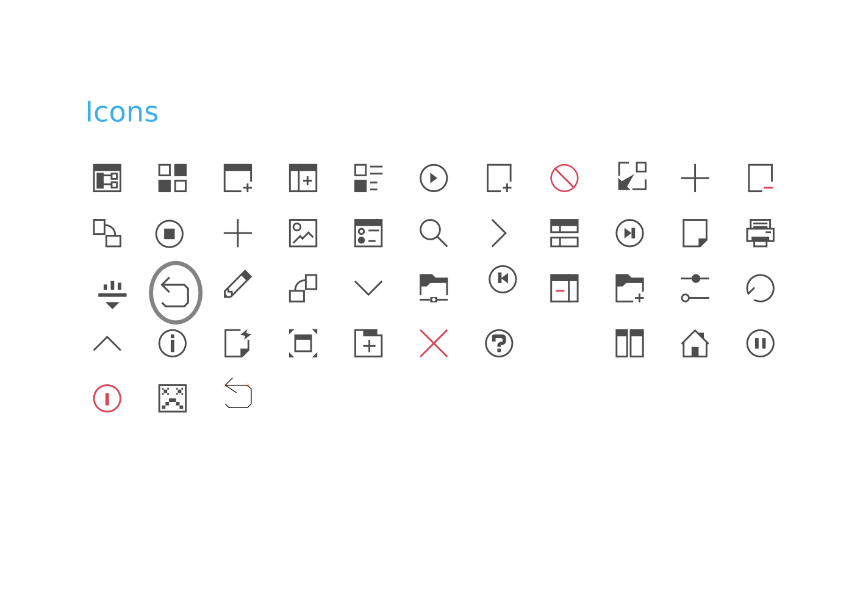Select the pencil edit icon

pyautogui.click(x=238, y=284)
